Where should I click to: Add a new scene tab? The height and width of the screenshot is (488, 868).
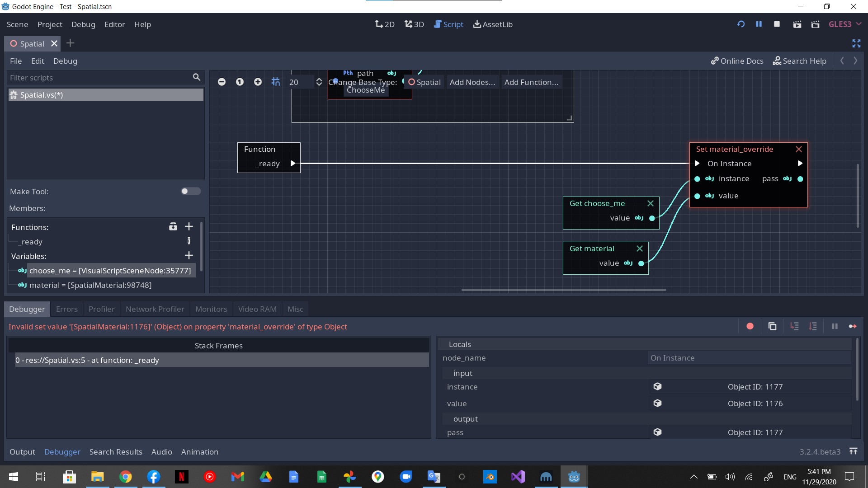tap(70, 43)
